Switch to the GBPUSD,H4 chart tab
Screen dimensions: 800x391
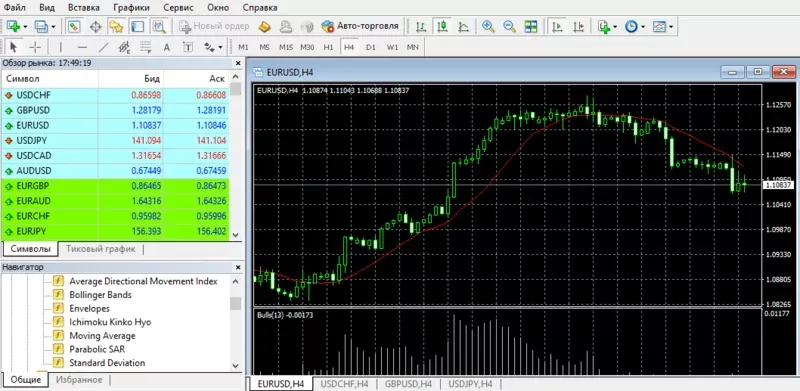pos(408,384)
